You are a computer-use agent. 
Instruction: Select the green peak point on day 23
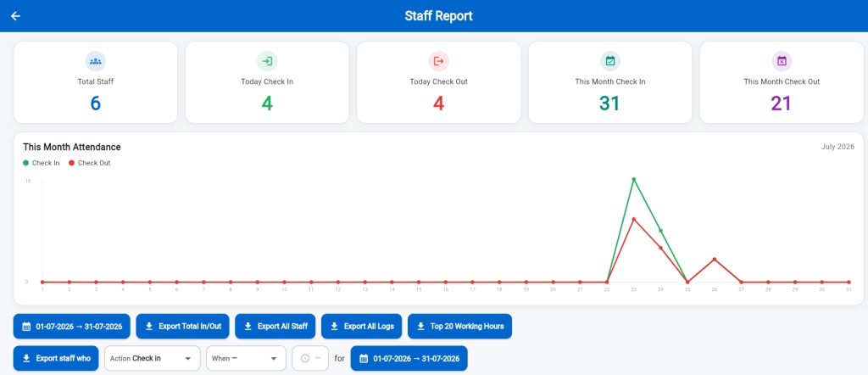click(633, 180)
